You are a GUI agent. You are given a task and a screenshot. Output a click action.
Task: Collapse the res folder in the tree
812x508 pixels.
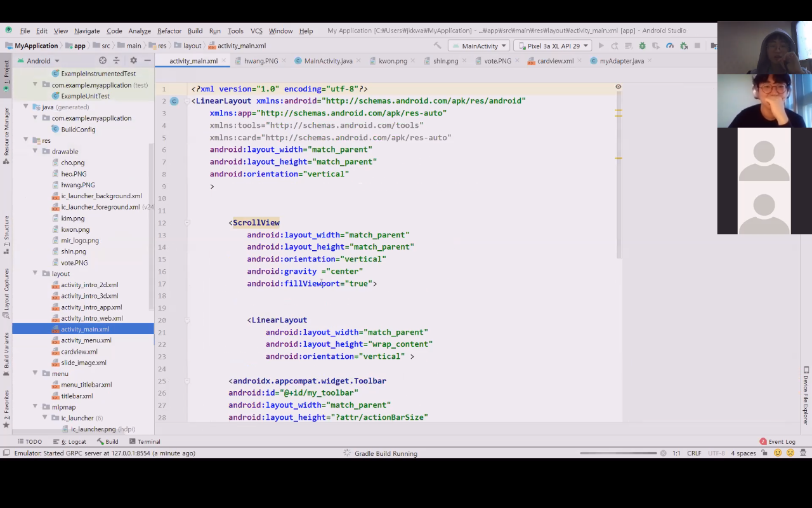tap(26, 140)
